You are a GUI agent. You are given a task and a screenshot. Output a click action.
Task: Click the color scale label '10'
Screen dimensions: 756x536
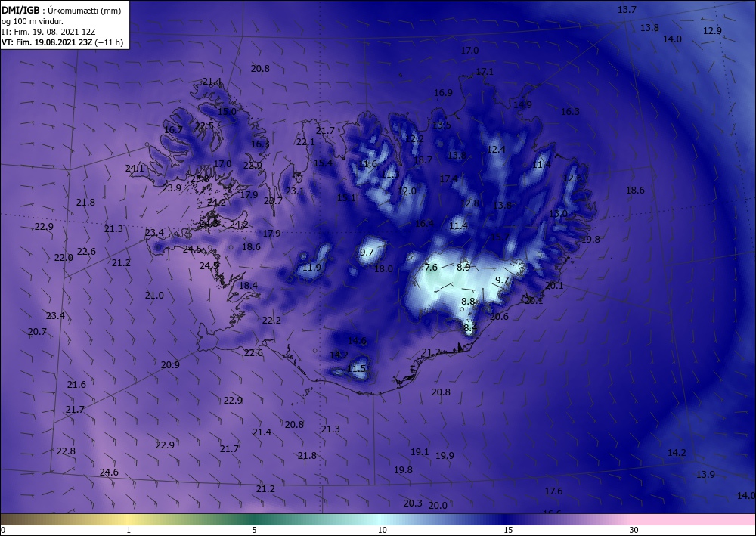[382, 530]
